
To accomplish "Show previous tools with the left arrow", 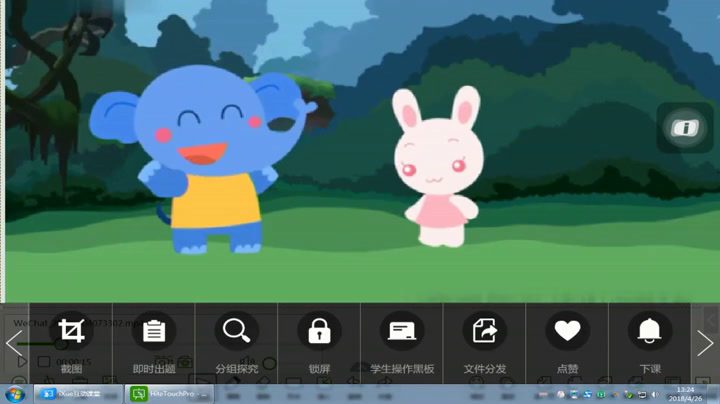I will click(14, 343).
